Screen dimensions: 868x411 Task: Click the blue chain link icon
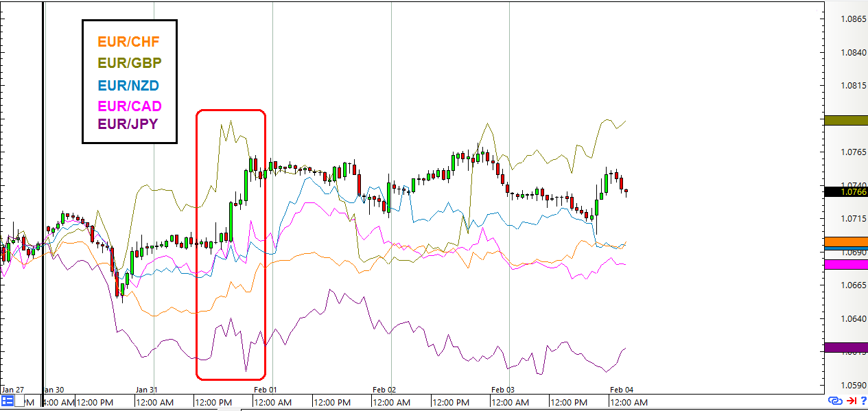pos(835,401)
